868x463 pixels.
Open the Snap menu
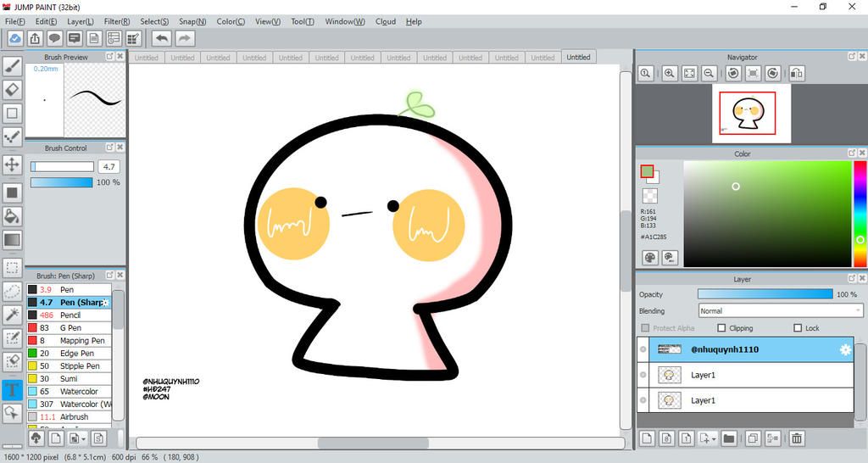pyautogui.click(x=192, y=21)
